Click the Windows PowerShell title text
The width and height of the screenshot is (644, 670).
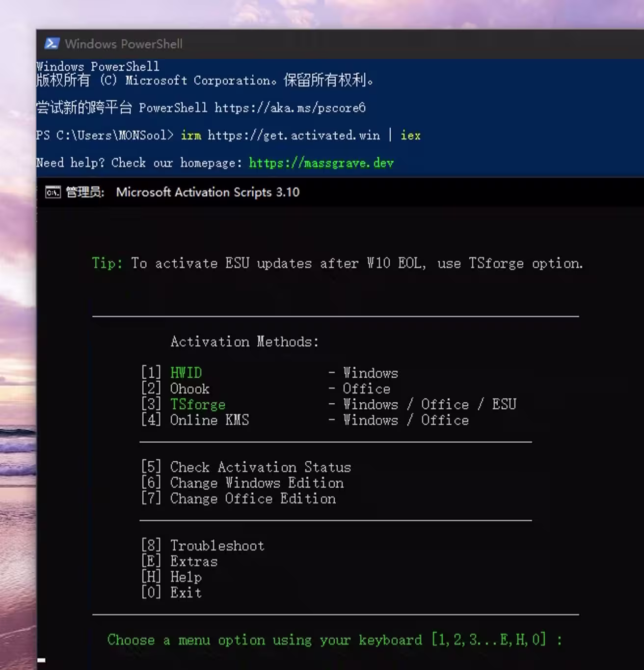[x=124, y=44]
